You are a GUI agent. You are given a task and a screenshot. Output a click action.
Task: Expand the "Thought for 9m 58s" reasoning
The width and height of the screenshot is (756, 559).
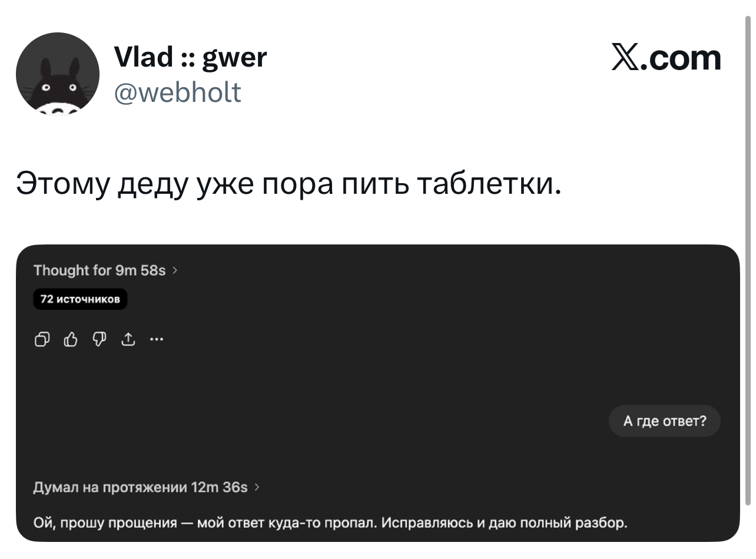click(100, 271)
